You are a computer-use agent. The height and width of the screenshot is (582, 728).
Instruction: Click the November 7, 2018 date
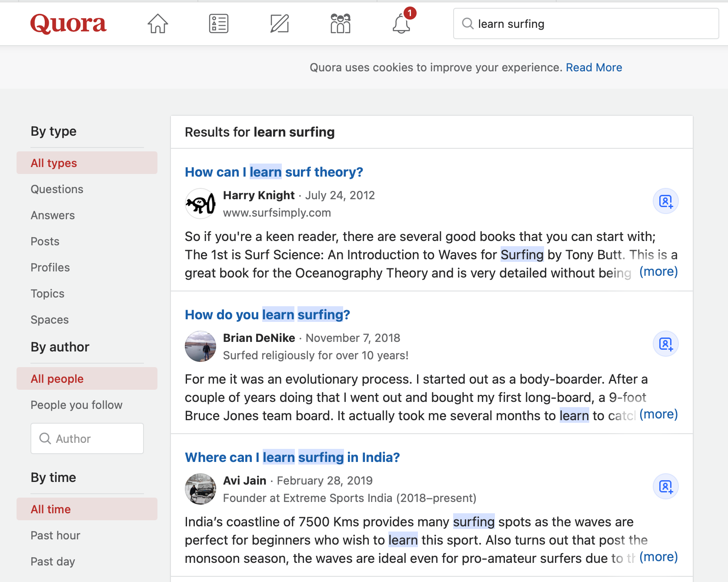click(353, 338)
